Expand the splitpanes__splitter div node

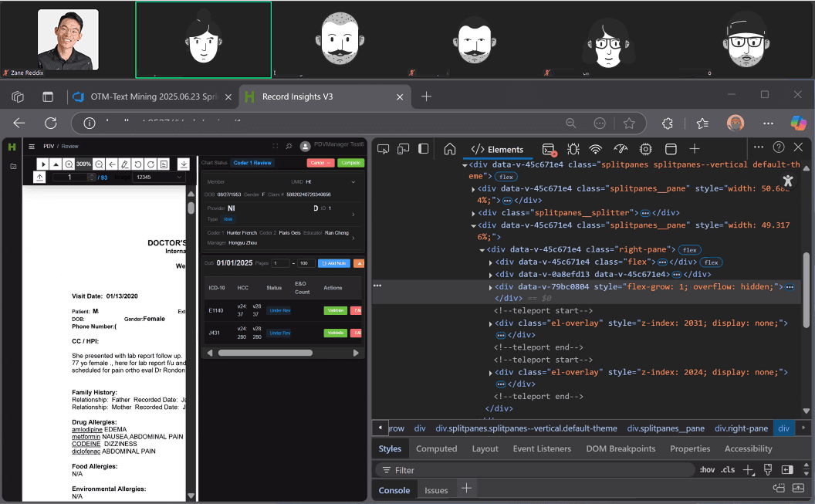[473, 212]
